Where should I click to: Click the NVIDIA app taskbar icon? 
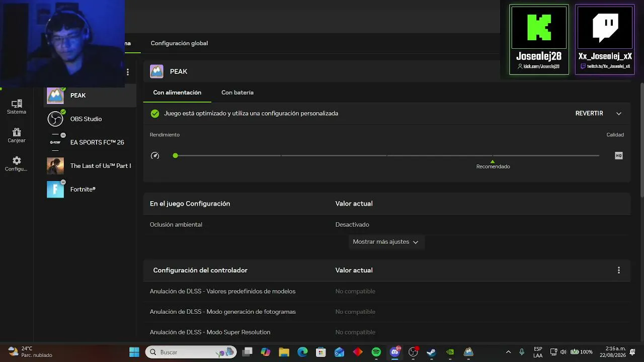point(450,352)
